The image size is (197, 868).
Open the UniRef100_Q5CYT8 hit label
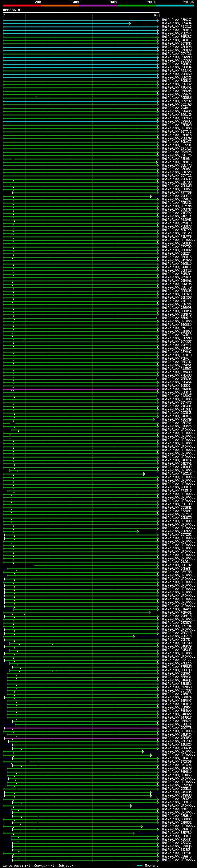point(176,728)
